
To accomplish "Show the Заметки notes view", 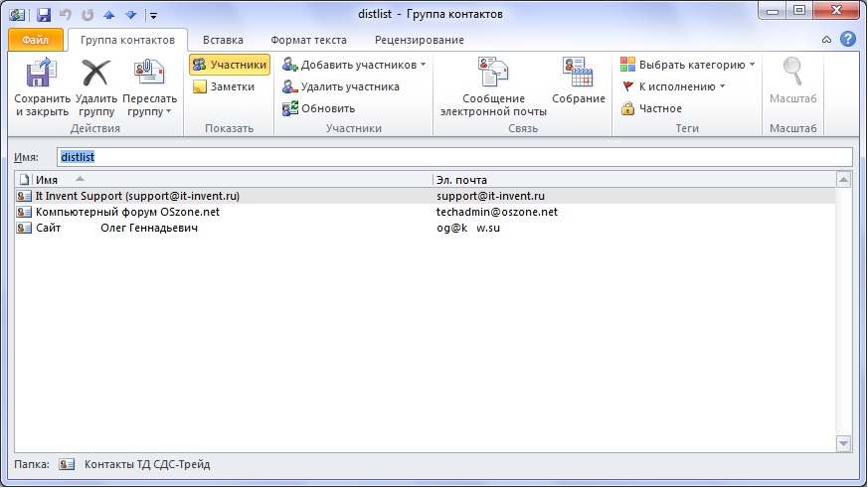I will (224, 86).
